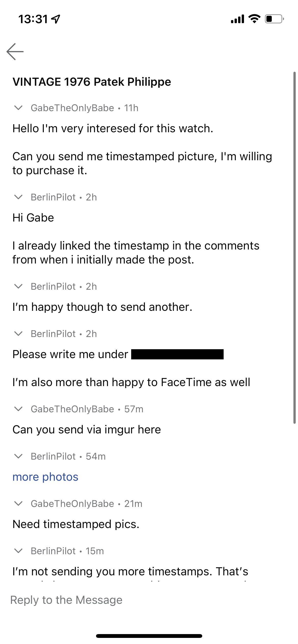Collapse BerlinPilot's 54m 'more photos' message
This screenshot has height=644, width=298.
pyautogui.click(x=18, y=456)
